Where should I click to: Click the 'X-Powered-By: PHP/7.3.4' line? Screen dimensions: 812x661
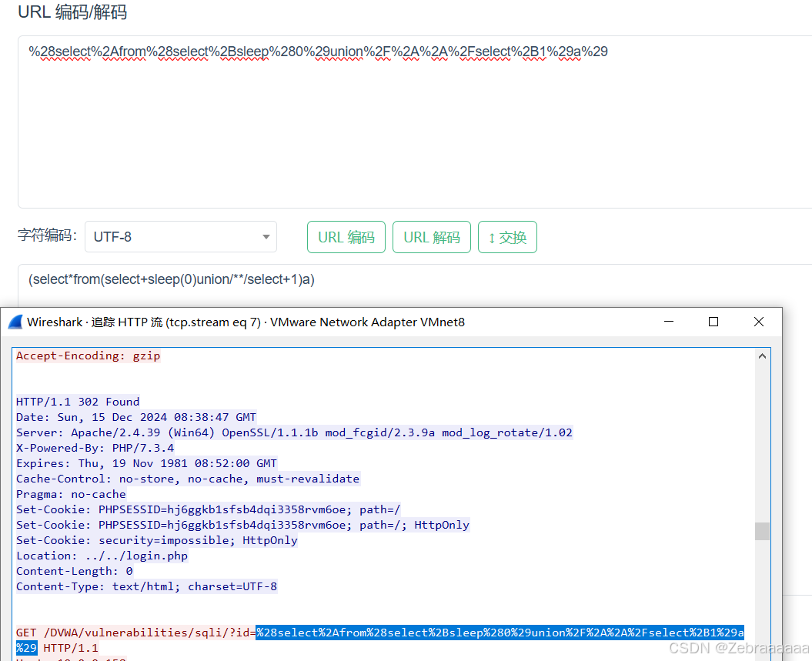click(95, 448)
